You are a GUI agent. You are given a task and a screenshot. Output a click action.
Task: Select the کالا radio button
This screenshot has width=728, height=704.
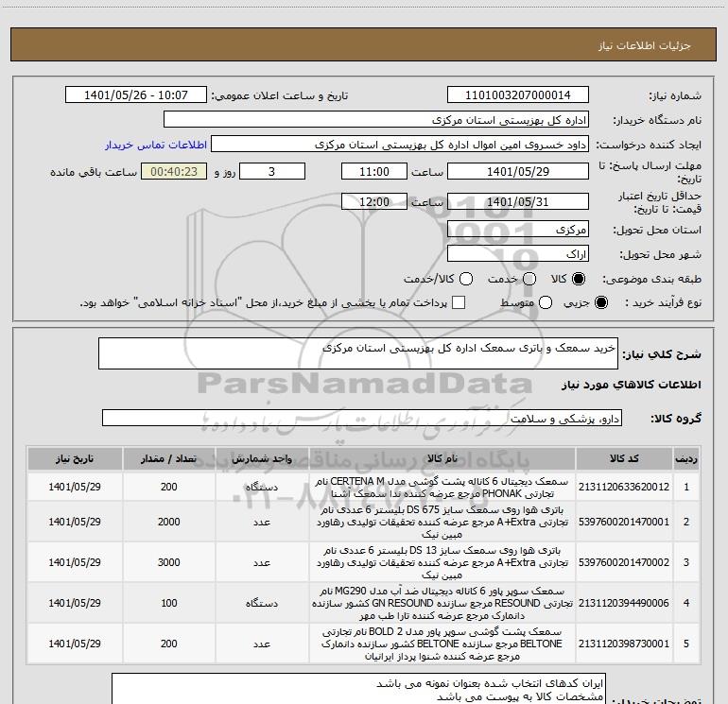(x=579, y=279)
